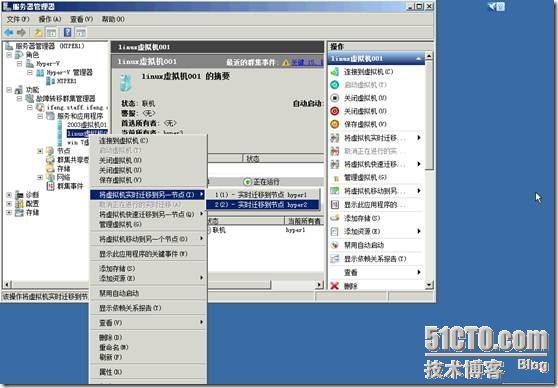Click the gray 关闭虚拟机 shutdown icon in 操作 pane

pos(335,98)
